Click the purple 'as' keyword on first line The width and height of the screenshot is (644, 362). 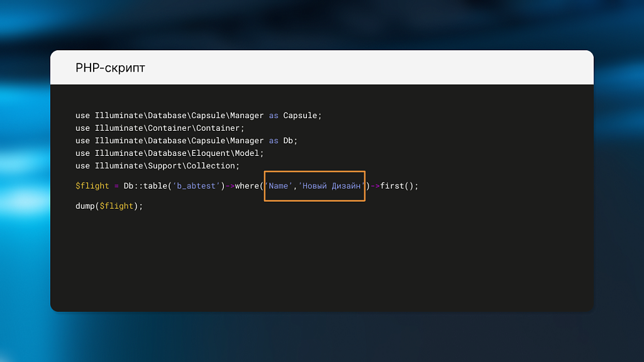coord(274,116)
